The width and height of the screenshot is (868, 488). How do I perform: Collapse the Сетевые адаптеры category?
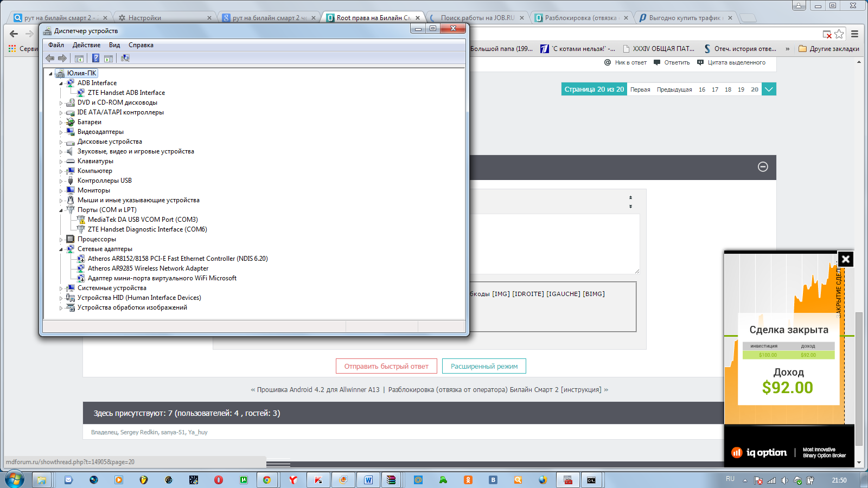pyautogui.click(x=61, y=249)
